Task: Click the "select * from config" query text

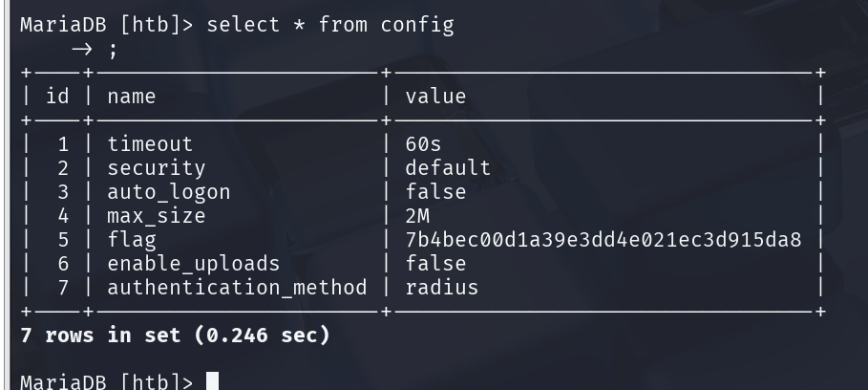Action: pos(329,24)
